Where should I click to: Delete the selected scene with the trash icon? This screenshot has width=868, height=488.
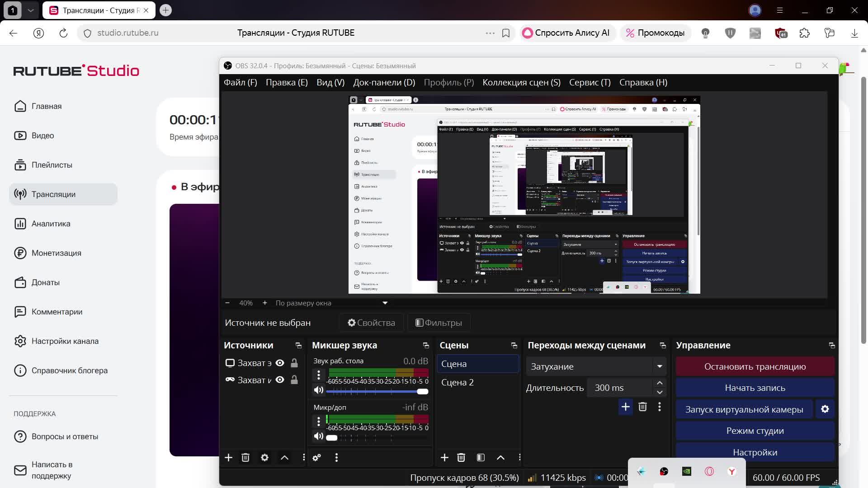pos(461,458)
